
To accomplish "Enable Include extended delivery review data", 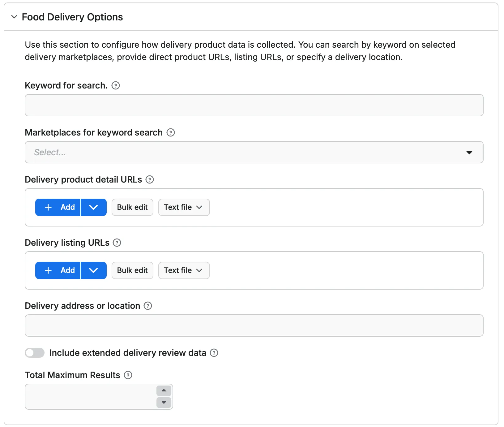I will (x=35, y=353).
